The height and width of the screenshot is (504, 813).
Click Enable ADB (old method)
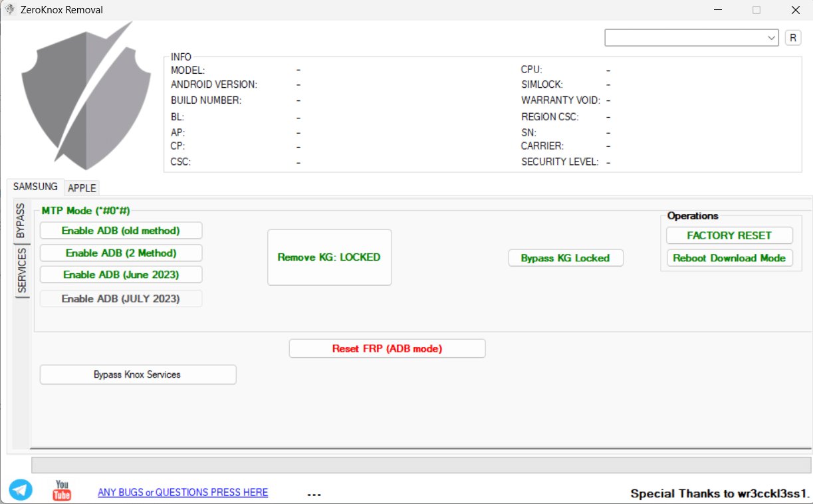[120, 230]
